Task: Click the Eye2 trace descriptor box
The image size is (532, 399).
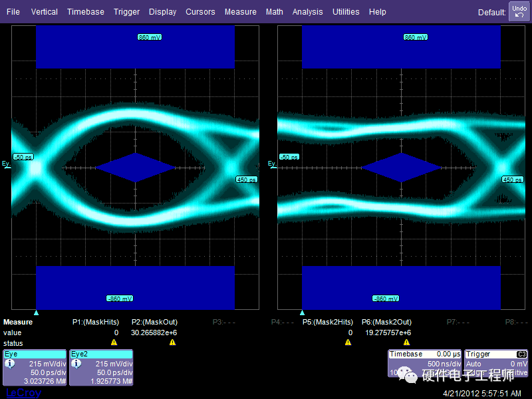Action: pos(101,368)
